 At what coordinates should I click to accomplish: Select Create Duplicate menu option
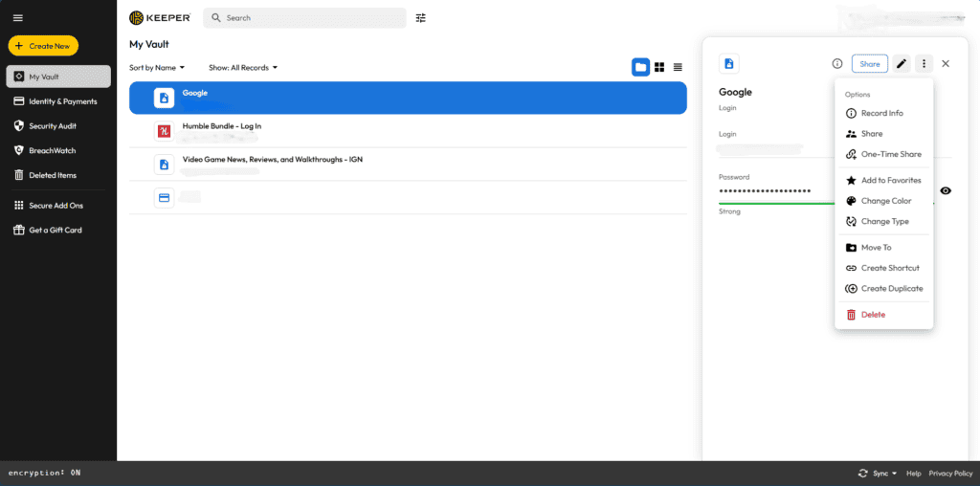(883, 289)
